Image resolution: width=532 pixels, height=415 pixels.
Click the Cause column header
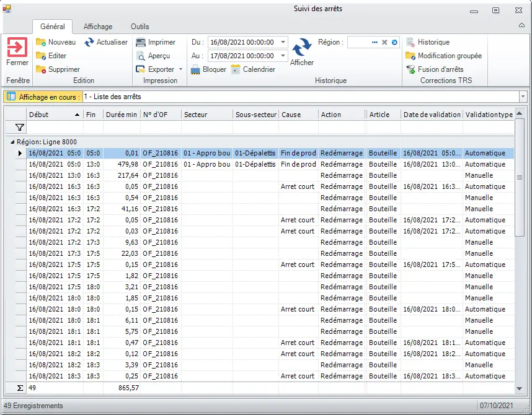pyautogui.click(x=298, y=115)
